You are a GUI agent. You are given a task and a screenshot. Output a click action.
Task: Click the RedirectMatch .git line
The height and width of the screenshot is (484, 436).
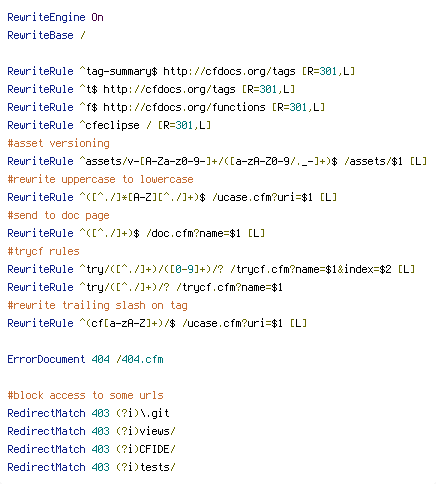pos(88,413)
